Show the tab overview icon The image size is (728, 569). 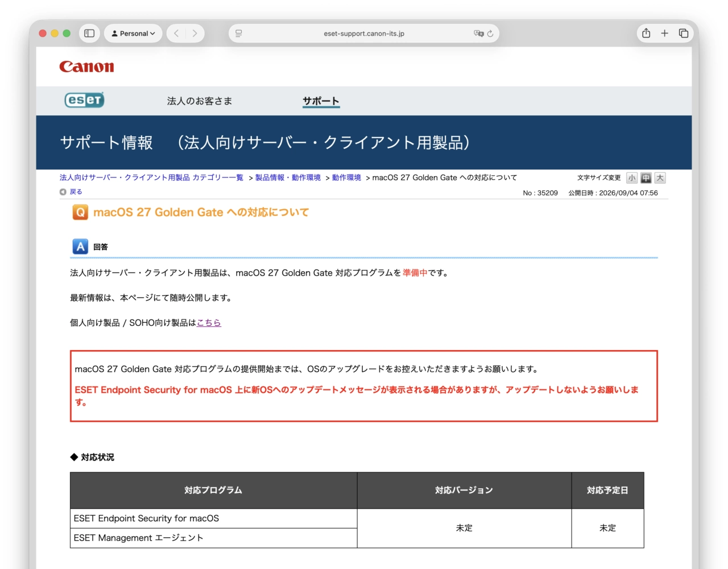pos(684,34)
